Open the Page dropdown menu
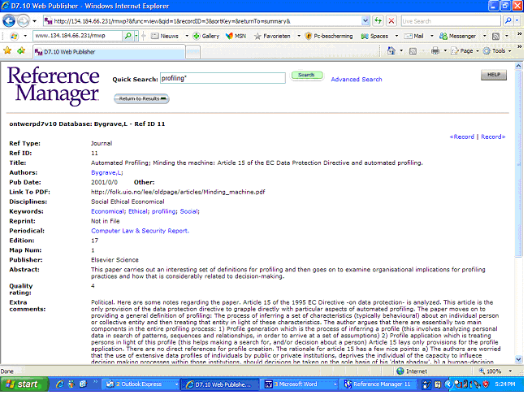532x395 pixels. [x=465, y=50]
